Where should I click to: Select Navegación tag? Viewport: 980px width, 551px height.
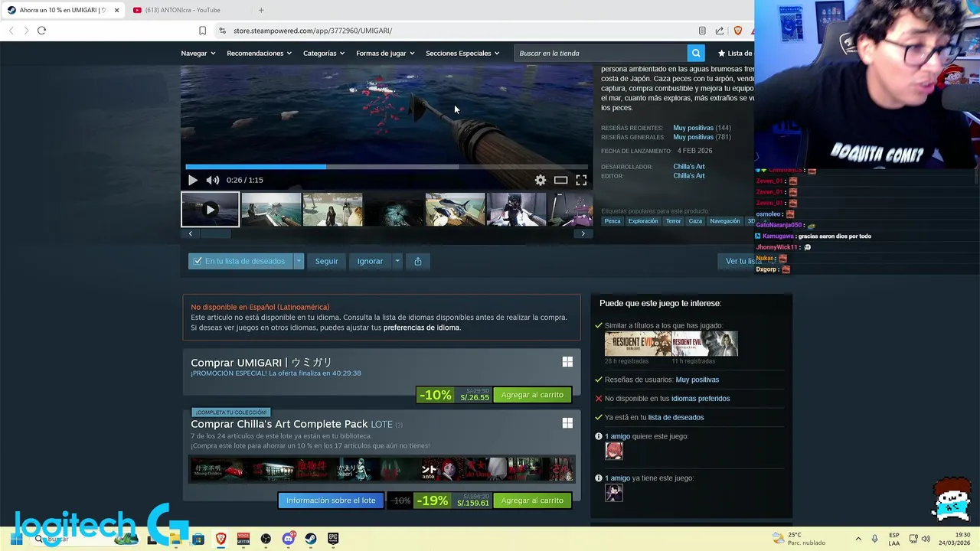pos(724,221)
